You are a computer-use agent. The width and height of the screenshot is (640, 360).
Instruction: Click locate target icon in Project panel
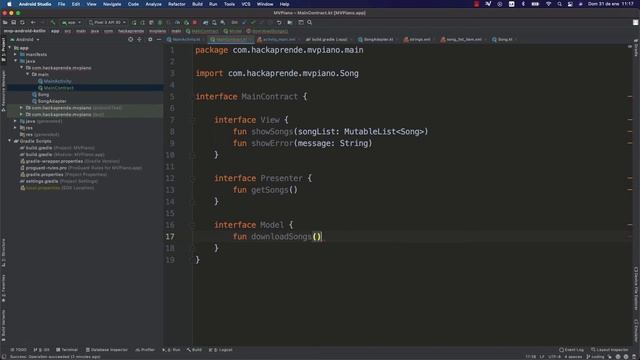131,40
